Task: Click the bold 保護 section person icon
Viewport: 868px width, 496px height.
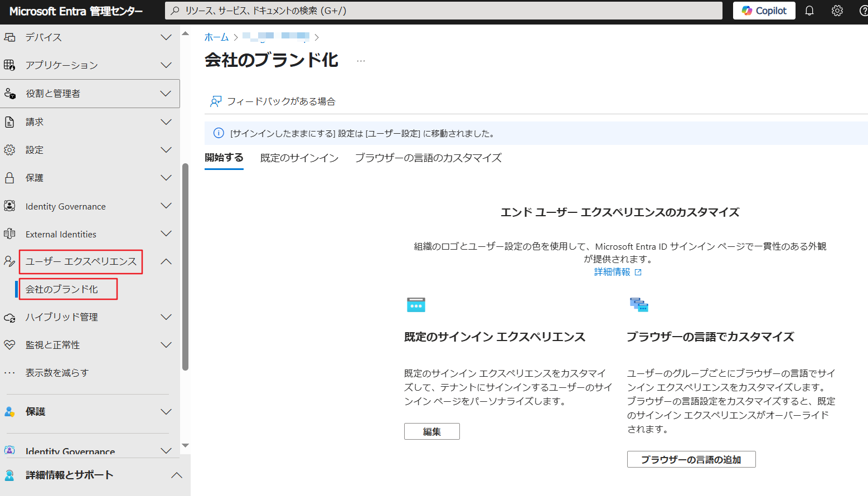Action: (9, 412)
